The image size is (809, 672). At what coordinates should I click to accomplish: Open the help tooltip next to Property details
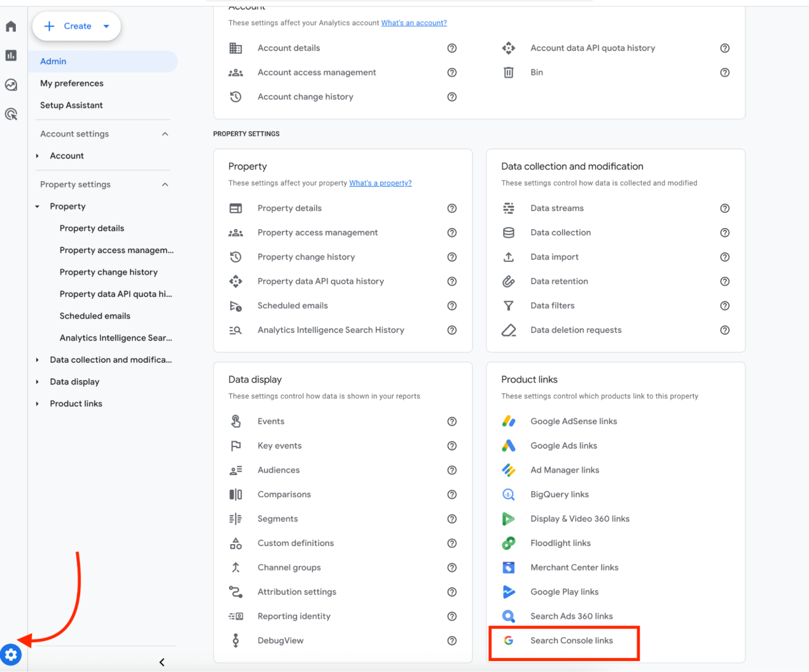tap(452, 208)
